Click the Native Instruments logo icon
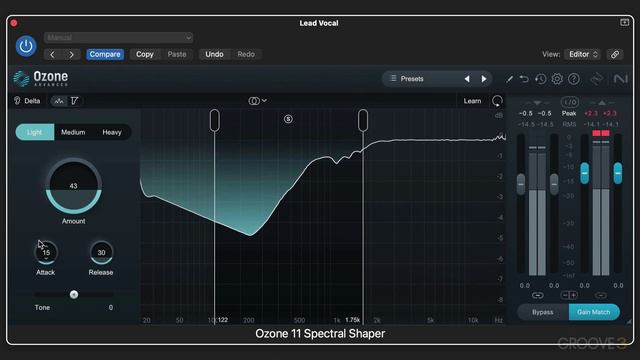Screen dimensions: 640x360 tap(620, 79)
